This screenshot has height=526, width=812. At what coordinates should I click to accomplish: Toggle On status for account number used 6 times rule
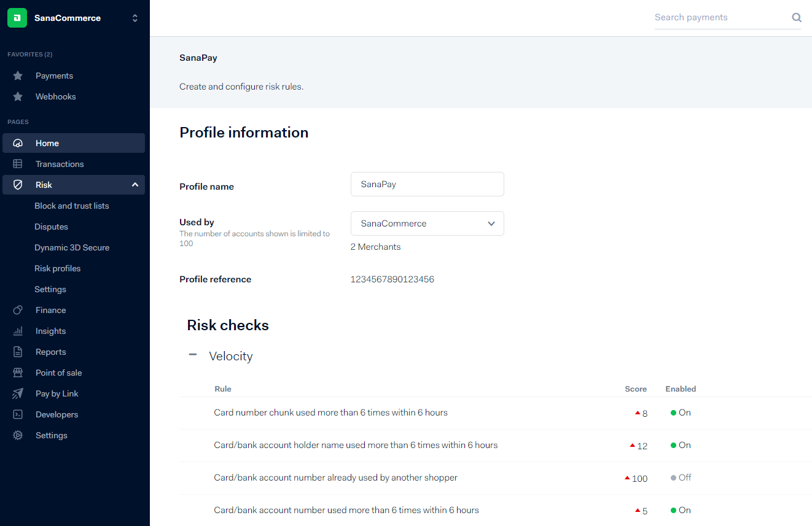point(681,510)
